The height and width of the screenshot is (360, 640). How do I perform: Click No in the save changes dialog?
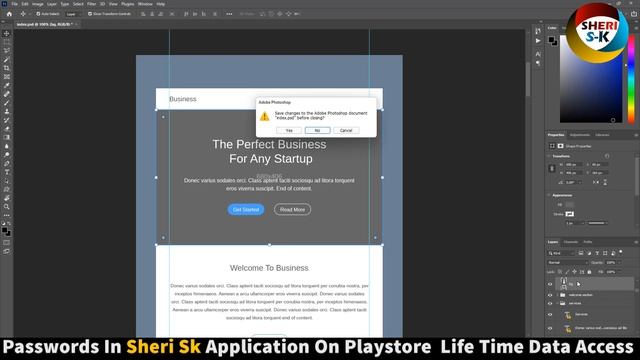click(x=318, y=130)
